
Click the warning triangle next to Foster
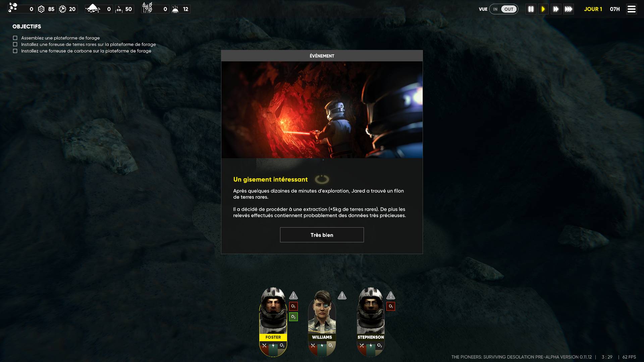293,295
